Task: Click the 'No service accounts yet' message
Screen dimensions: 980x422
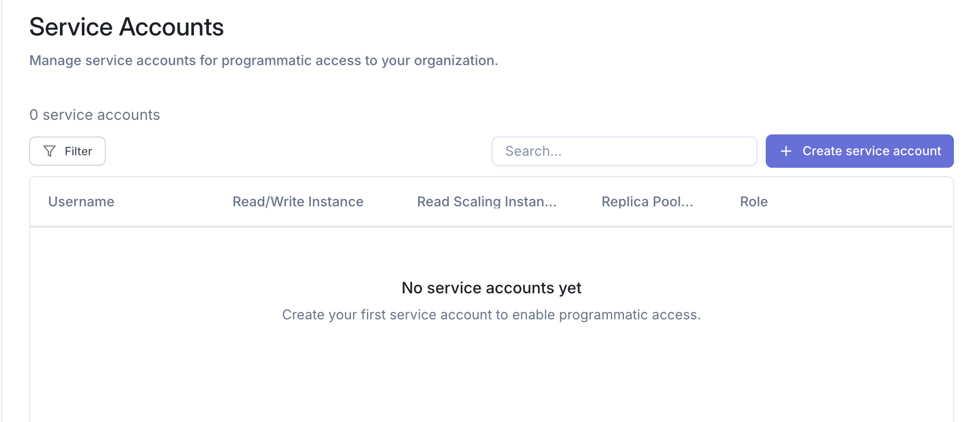Action: [x=491, y=288]
